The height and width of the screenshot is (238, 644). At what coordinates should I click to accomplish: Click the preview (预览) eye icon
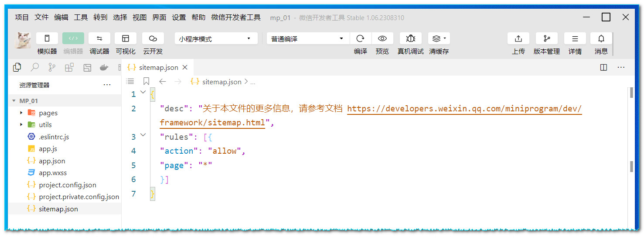coord(382,38)
